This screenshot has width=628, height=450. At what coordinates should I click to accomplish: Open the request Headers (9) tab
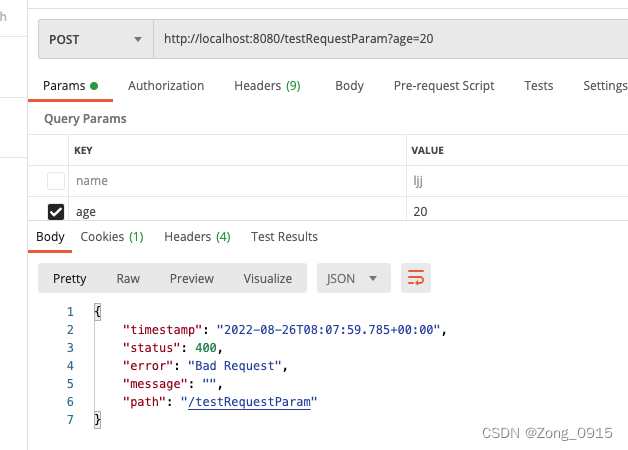click(267, 86)
